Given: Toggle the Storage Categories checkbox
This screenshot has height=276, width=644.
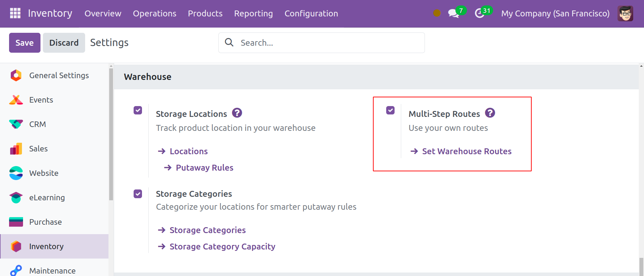Looking at the screenshot, I should pyautogui.click(x=138, y=194).
